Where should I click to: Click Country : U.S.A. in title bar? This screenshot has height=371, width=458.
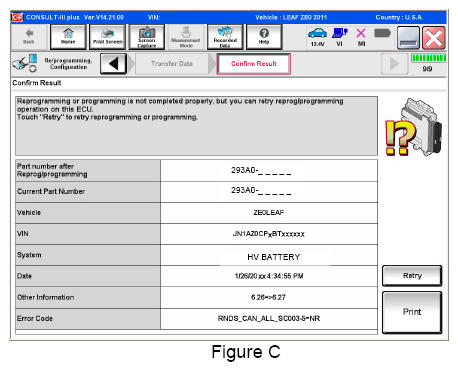399,17
